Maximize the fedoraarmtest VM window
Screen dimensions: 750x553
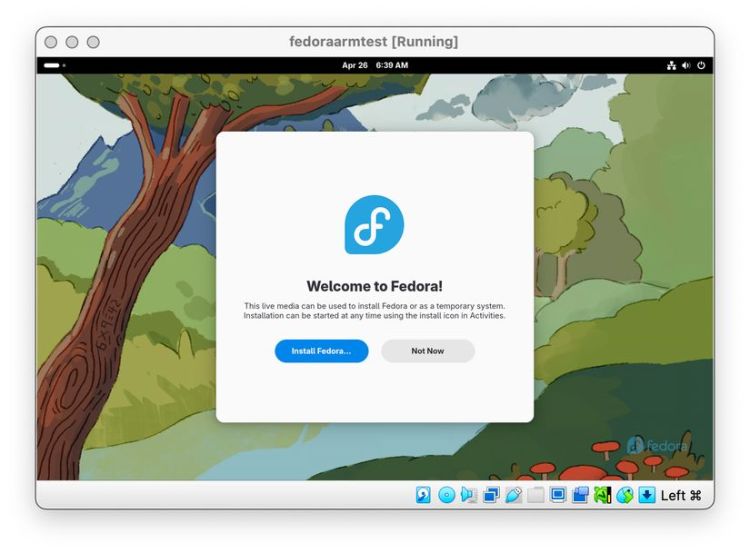pyautogui.click(x=93, y=42)
